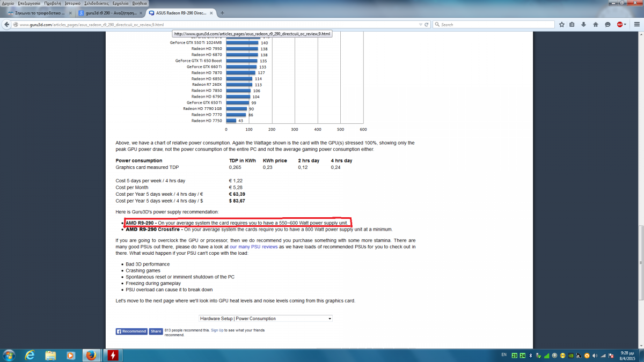Click the 'Freezing during gameplay' bullet item
Screen dimensions: 644x362
click(x=153, y=283)
